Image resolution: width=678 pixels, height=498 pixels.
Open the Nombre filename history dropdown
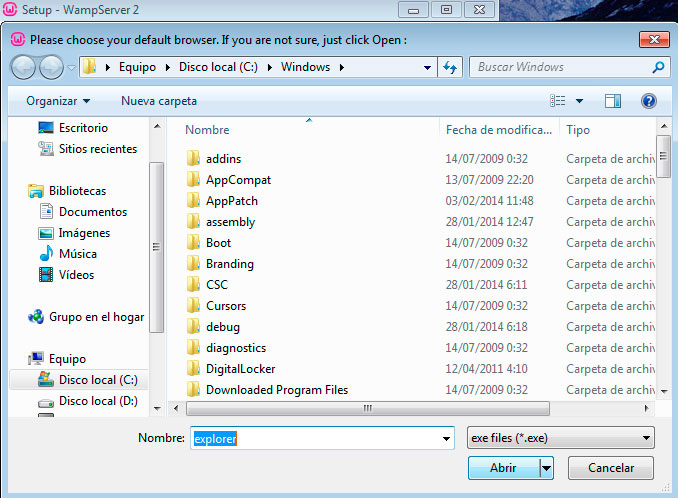(x=447, y=438)
